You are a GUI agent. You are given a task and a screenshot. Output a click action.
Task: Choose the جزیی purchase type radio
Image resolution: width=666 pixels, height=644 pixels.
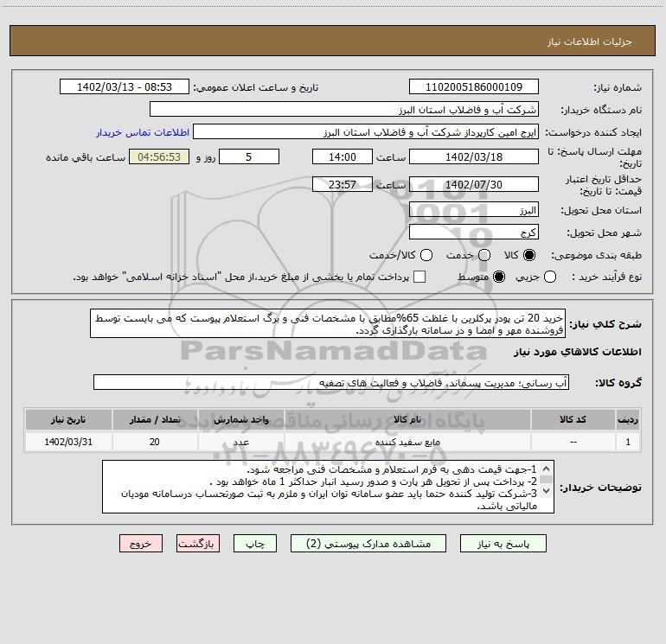pos(549,277)
